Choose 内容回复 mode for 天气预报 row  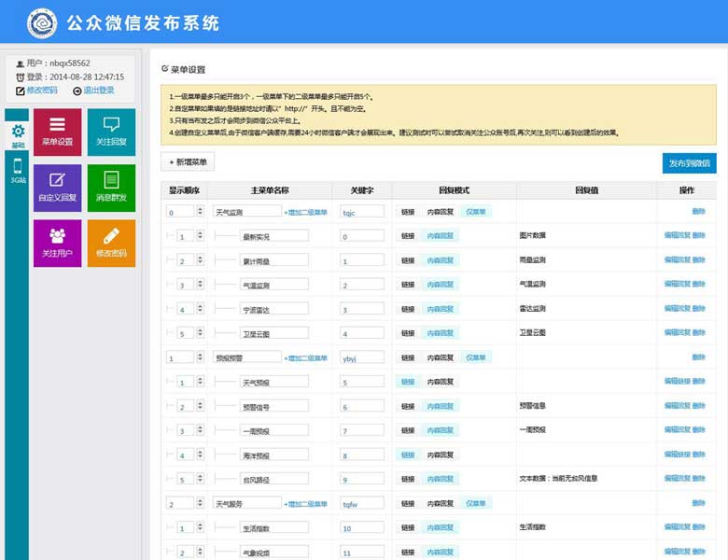click(x=440, y=382)
